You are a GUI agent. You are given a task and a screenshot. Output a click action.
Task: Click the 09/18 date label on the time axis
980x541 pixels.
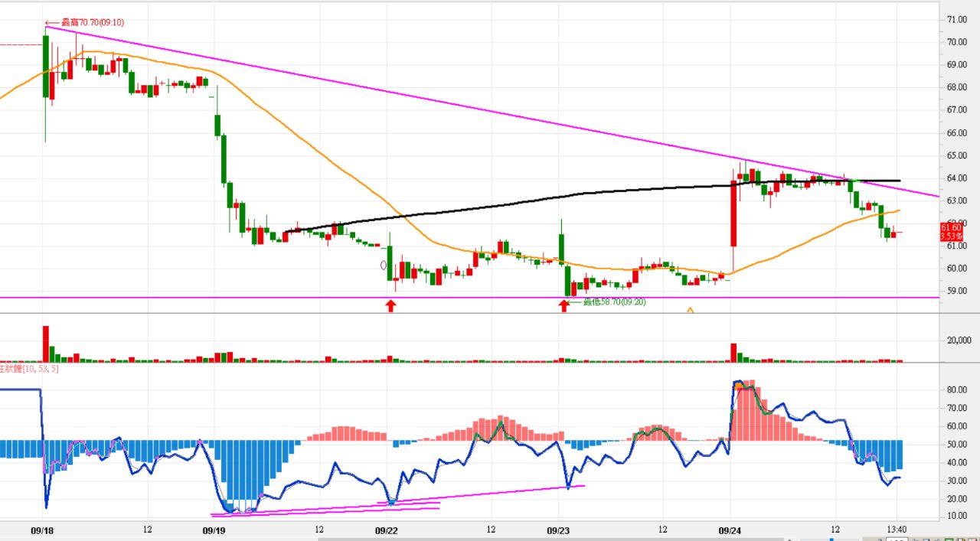pos(42,530)
